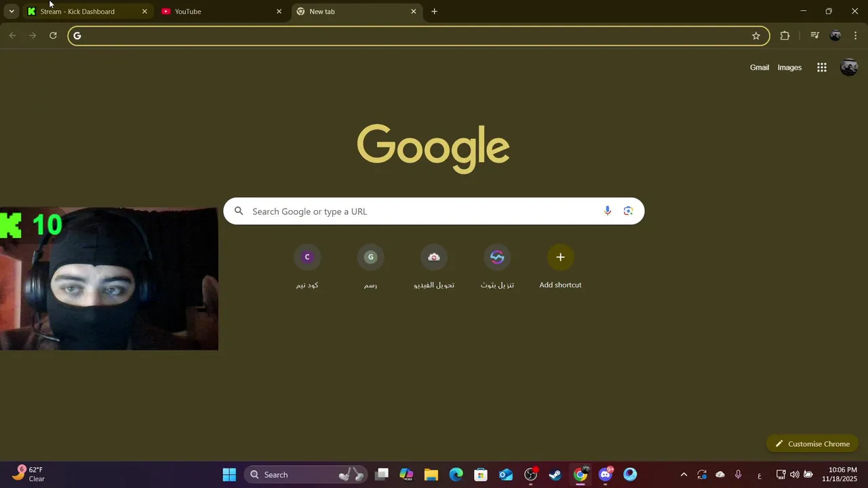Open the battery tray icon
Screen dimensions: 868x488
click(x=808, y=474)
